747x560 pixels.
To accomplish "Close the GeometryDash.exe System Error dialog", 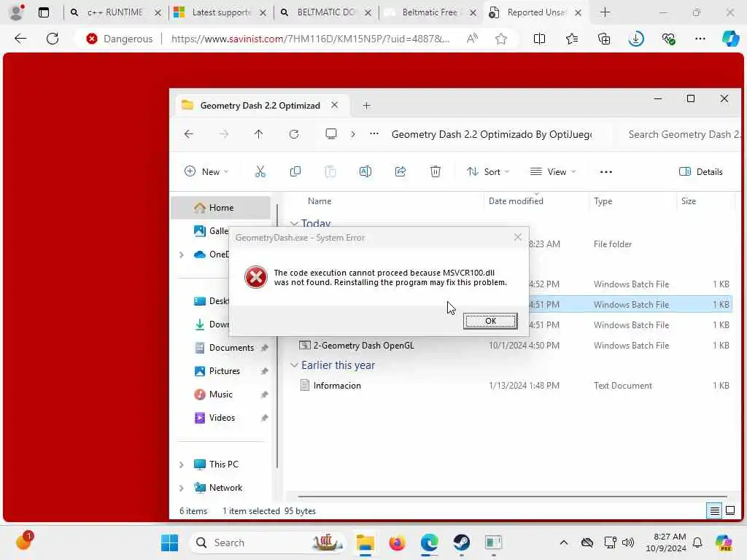I will [518, 237].
